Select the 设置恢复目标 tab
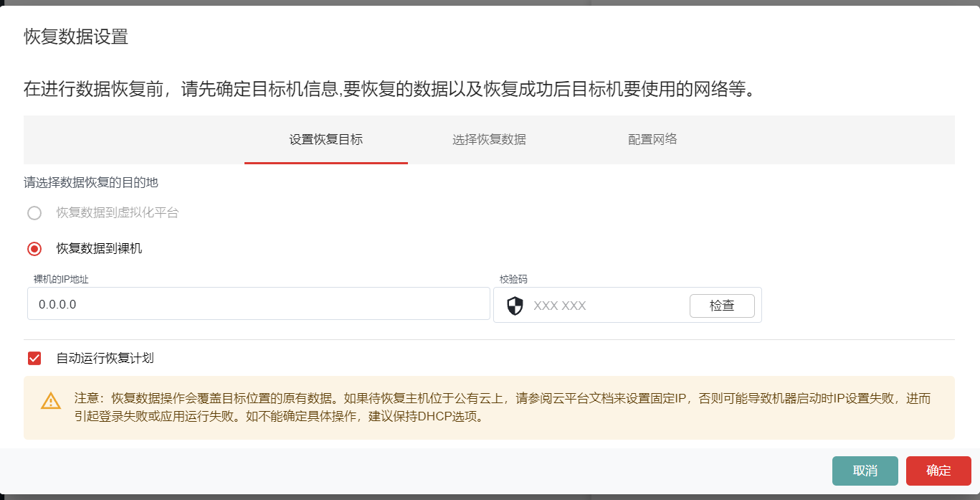980x500 pixels. point(326,140)
